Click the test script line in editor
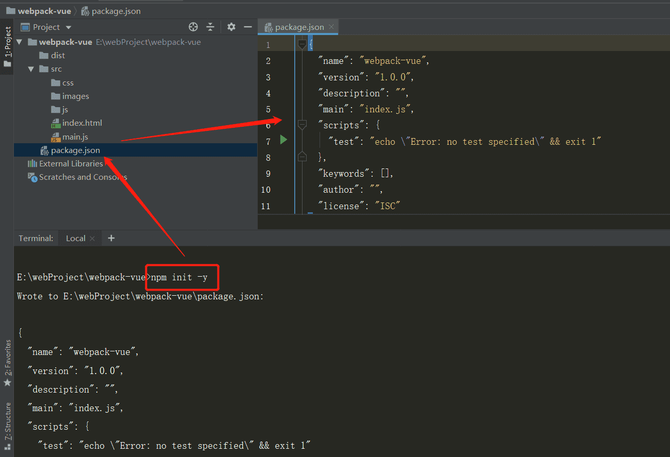The image size is (670, 457). tap(464, 141)
